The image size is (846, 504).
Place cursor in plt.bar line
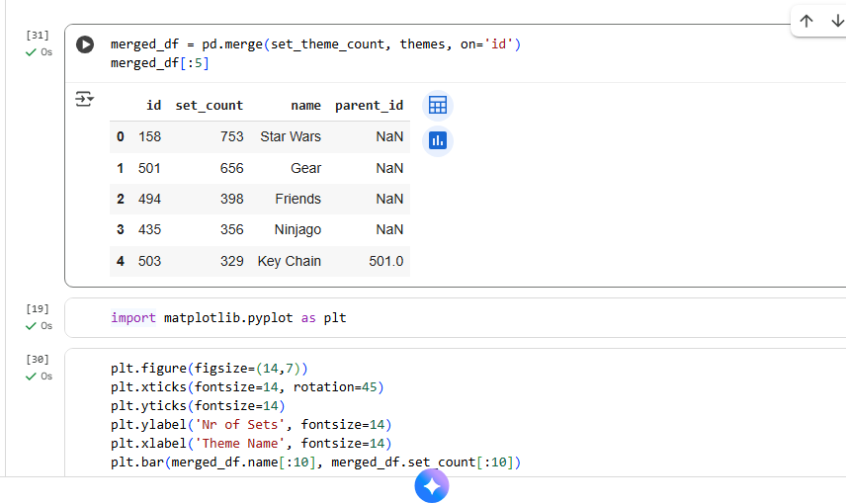(x=315, y=462)
